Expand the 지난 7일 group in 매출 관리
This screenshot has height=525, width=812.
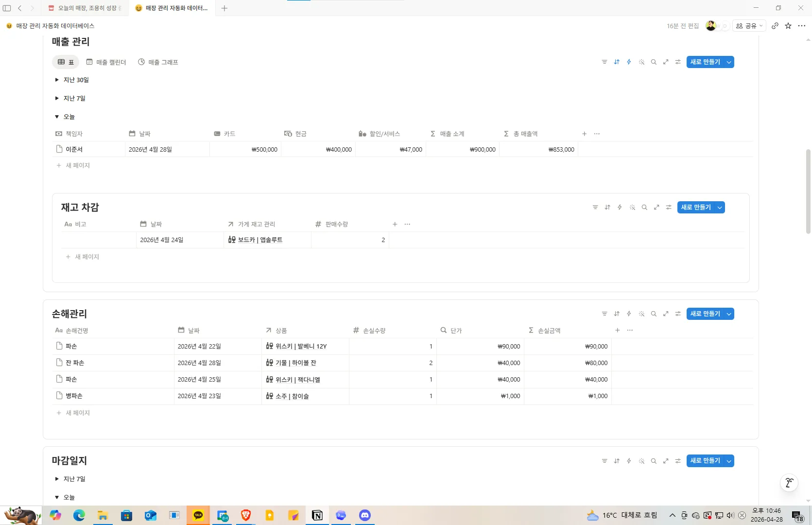pyautogui.click(x=57, y=98)
